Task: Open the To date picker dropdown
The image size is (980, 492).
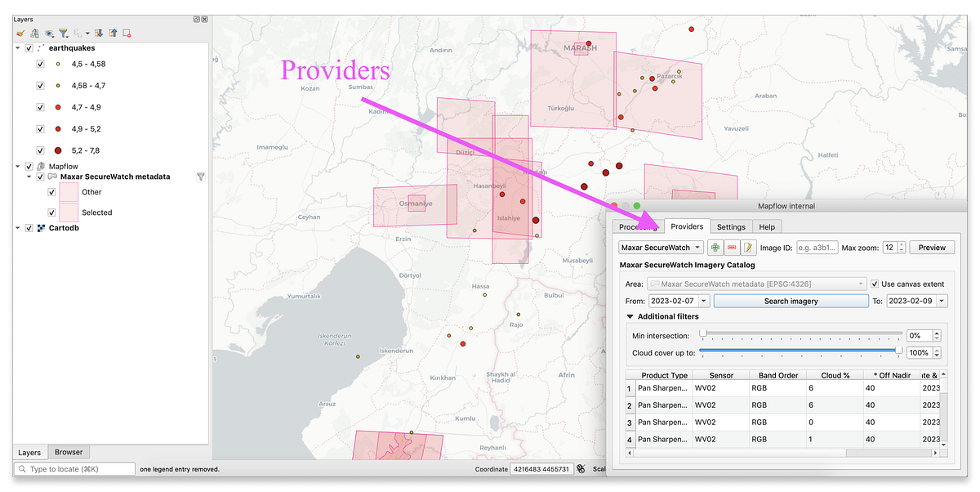Action: 942,300
